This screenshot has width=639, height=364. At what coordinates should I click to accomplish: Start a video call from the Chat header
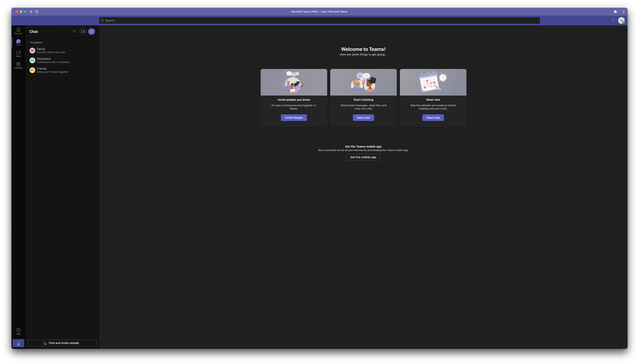(x=83, y=31)
